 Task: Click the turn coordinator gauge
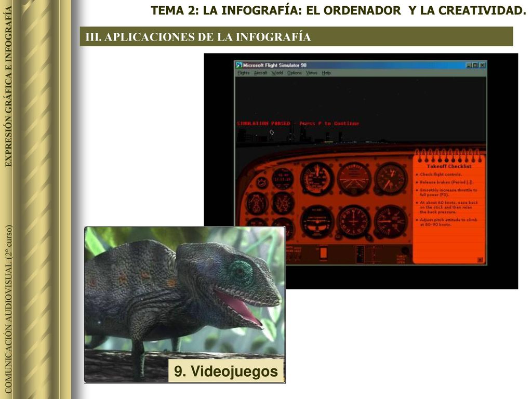click(x=316, y=221)
